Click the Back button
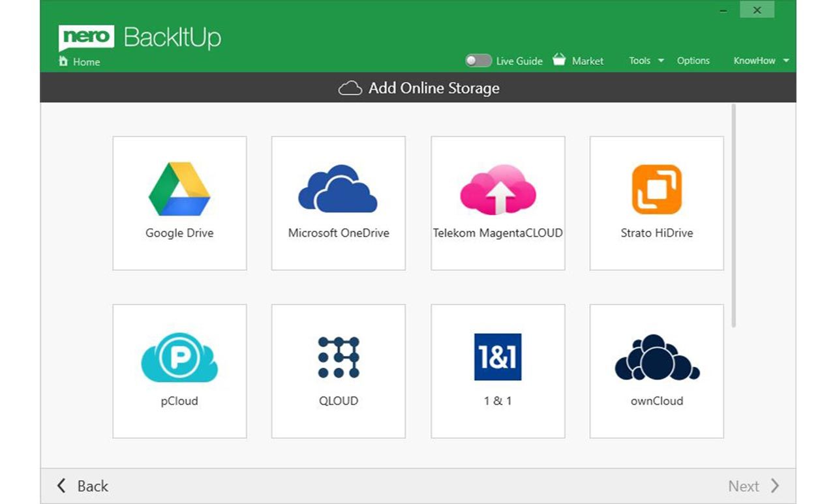Viewport: 835px width, 504px height. (83, 486)
